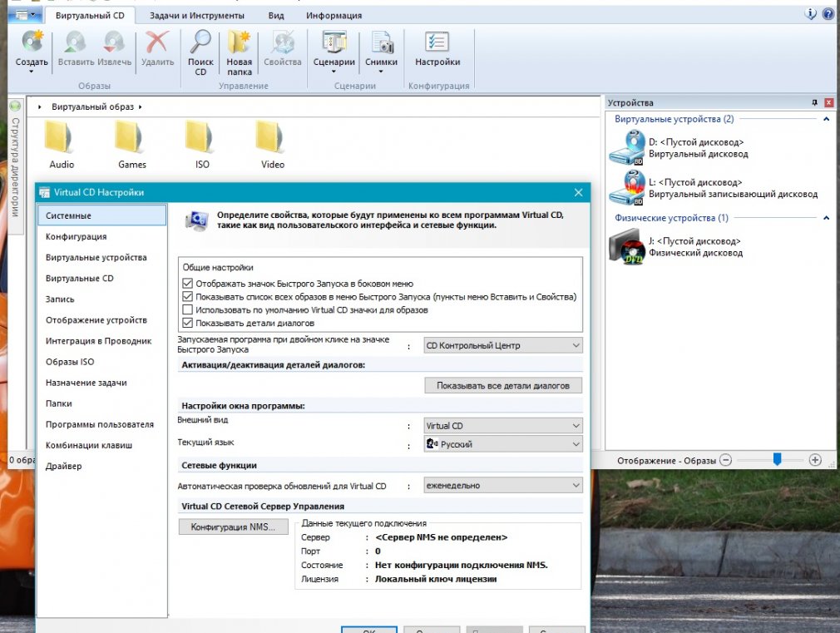840x633 pixels.
Task: Collapse Физические устройства (1) group
Action: 826,218
